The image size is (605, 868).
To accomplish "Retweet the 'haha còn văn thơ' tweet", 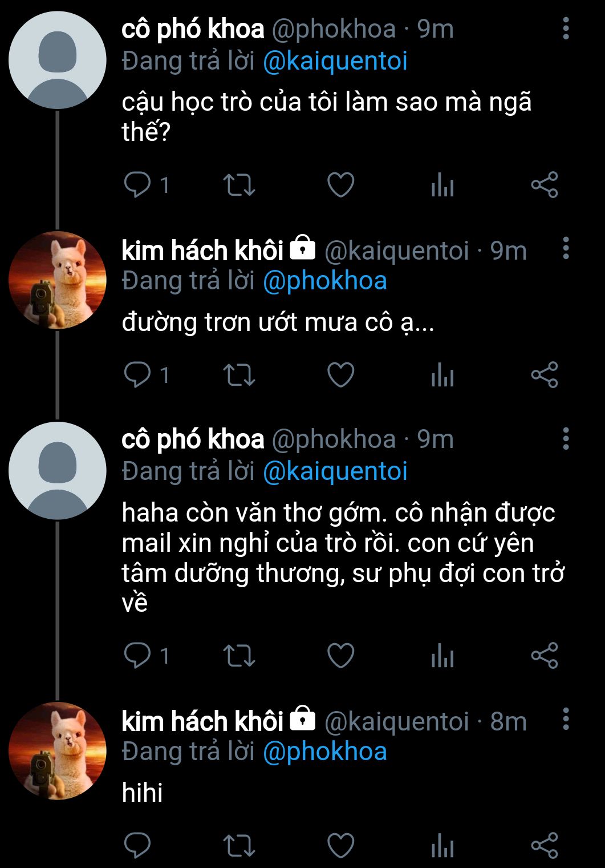I will coord(239,655).
